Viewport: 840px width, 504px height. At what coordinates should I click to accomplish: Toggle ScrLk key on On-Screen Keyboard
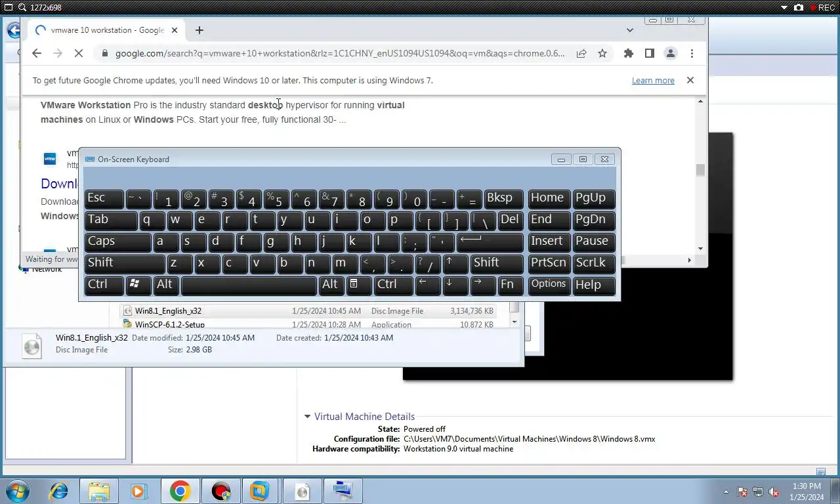click(x=594, y=264)
